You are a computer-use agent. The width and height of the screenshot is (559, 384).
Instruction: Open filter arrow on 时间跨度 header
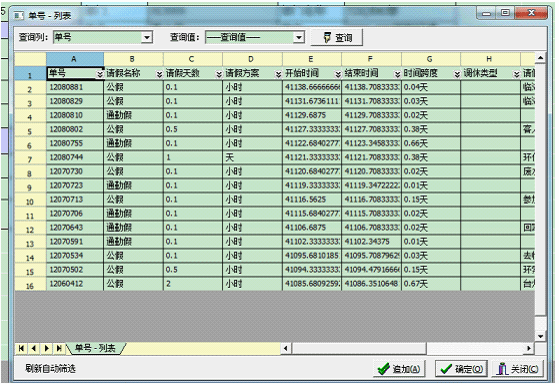457,74
